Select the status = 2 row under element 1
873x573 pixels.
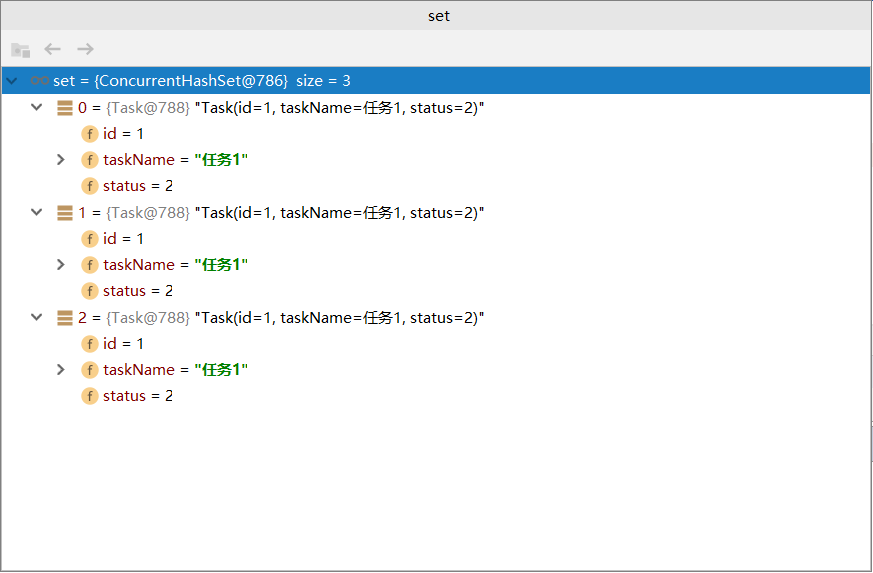click(x=138, y=291)
